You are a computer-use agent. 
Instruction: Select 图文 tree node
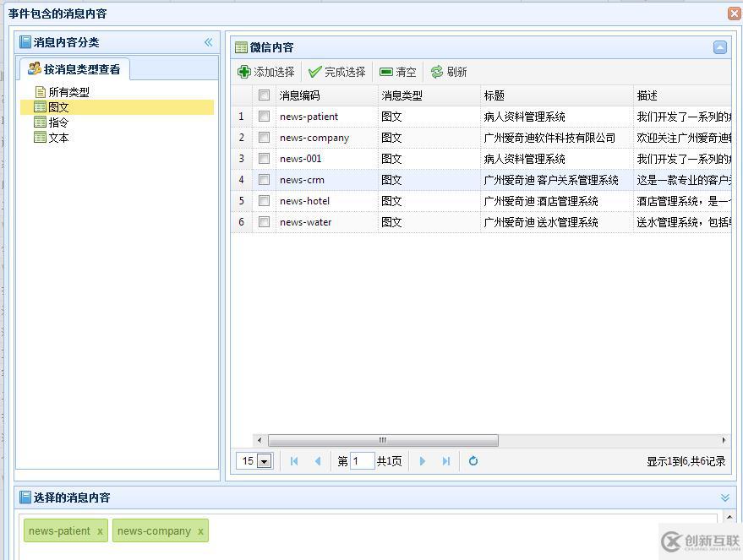(59, 107)
